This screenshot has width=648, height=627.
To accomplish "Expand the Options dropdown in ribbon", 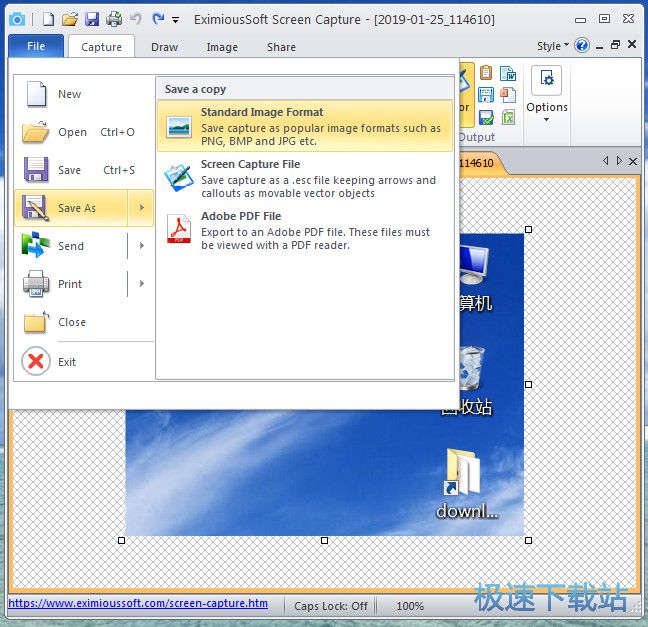I will click(546, 120).
